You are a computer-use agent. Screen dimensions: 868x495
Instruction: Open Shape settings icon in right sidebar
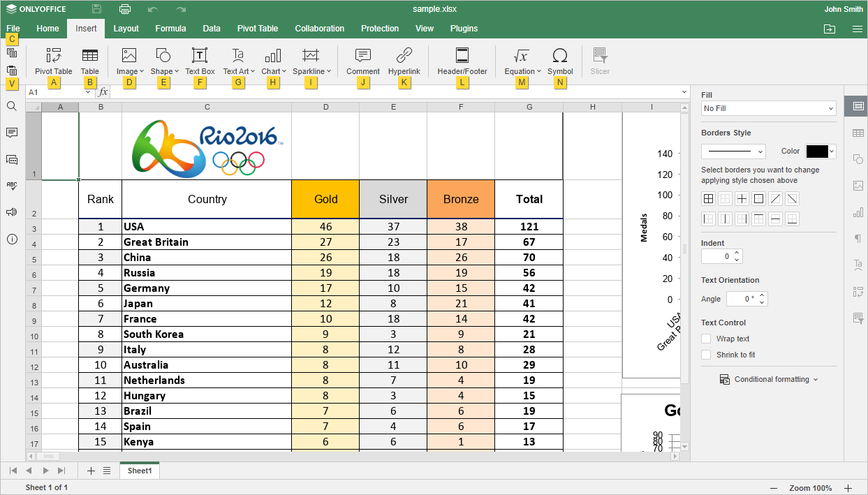(x=858, y=159)
